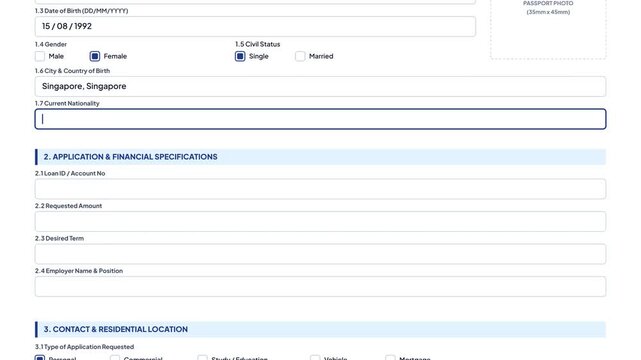Select the Male gender checkbox

(40, 56)
